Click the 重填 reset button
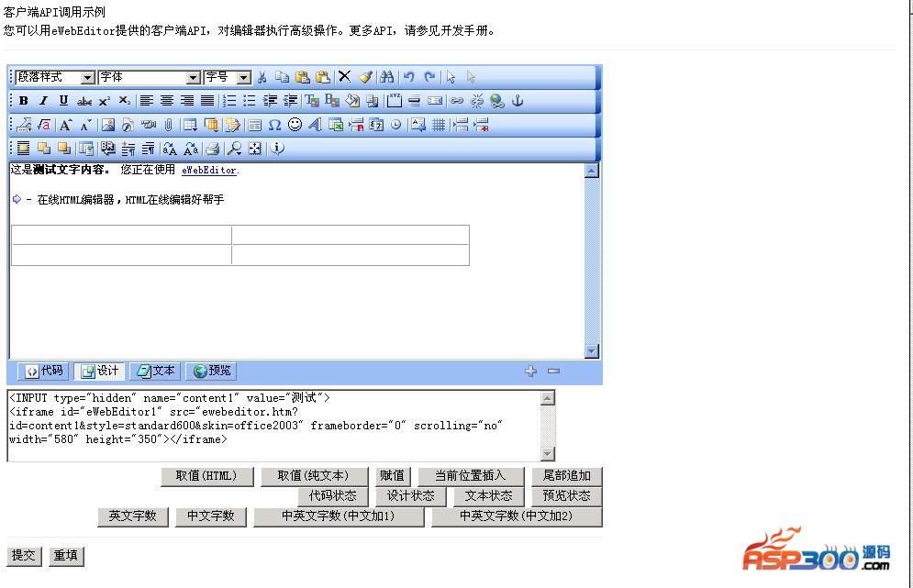The height and width of the screenshot is (588, 913). click(66, 556)
